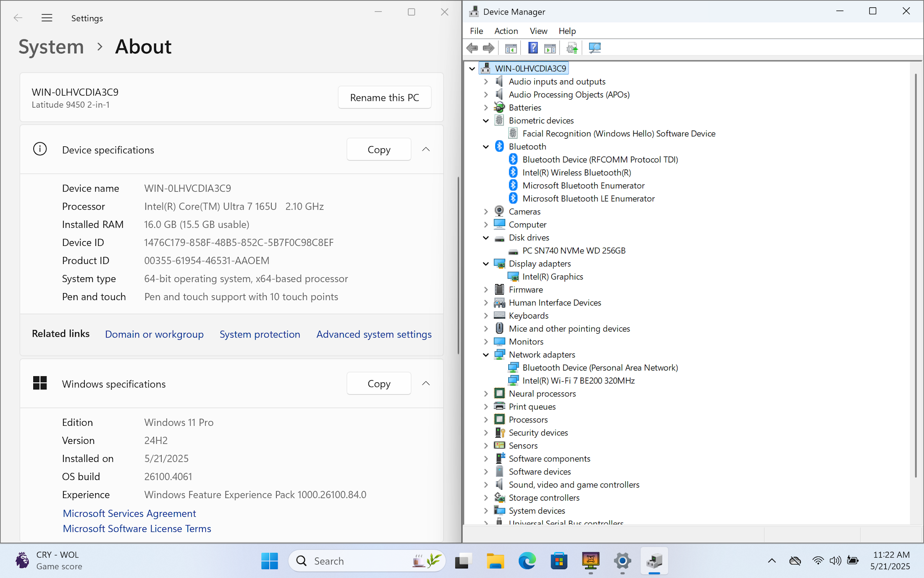
Task: Go back using Settings back arrow
Action: (x=18, y=18)
